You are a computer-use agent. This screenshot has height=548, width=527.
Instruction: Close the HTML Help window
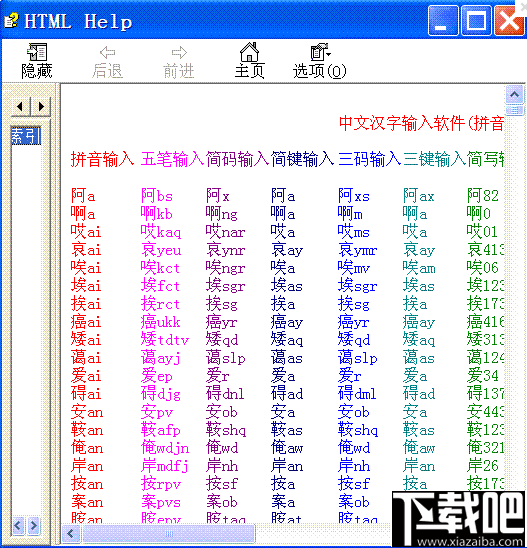pos(510,21)
